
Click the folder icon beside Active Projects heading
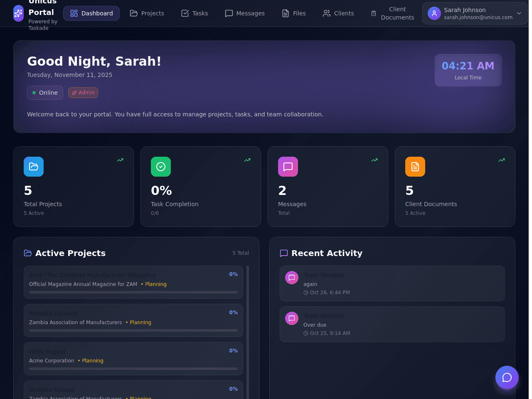(x=28, y=253)
